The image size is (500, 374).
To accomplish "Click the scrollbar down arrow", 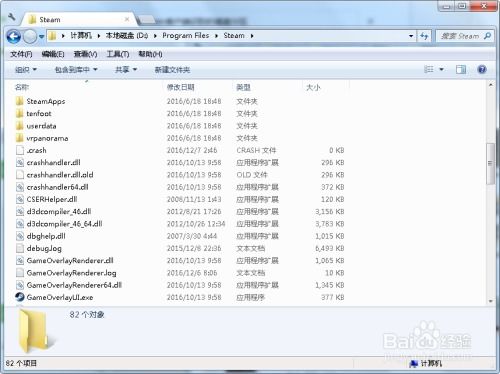I will coord(490,301).
